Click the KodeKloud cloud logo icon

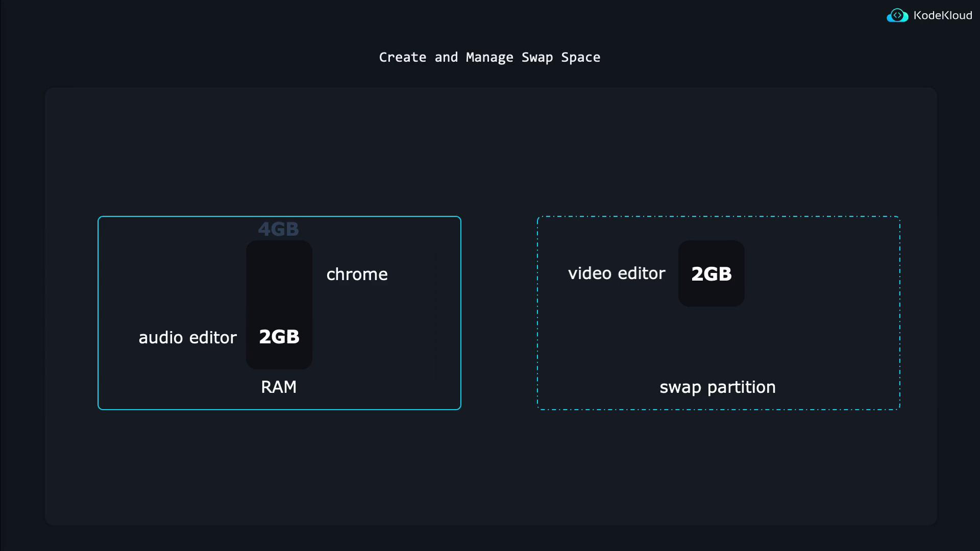pyautogui.click(x=897, y=16)
